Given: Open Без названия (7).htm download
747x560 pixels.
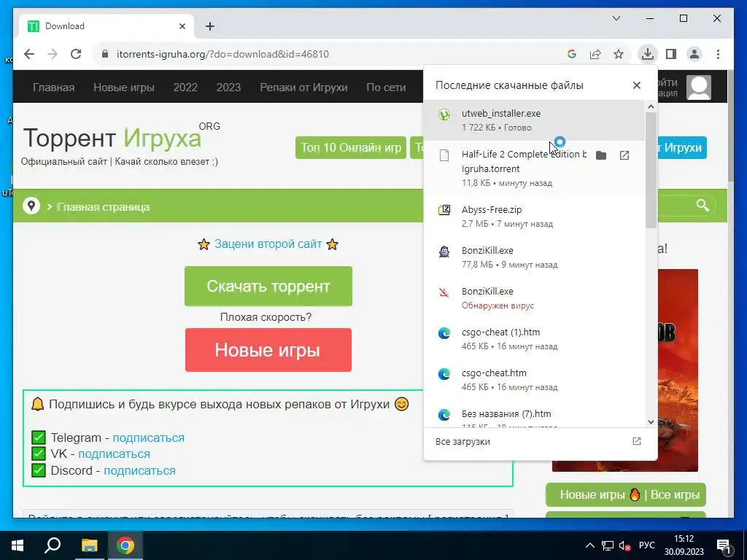Looking at the screenshot, I should [x=533, y=415].
